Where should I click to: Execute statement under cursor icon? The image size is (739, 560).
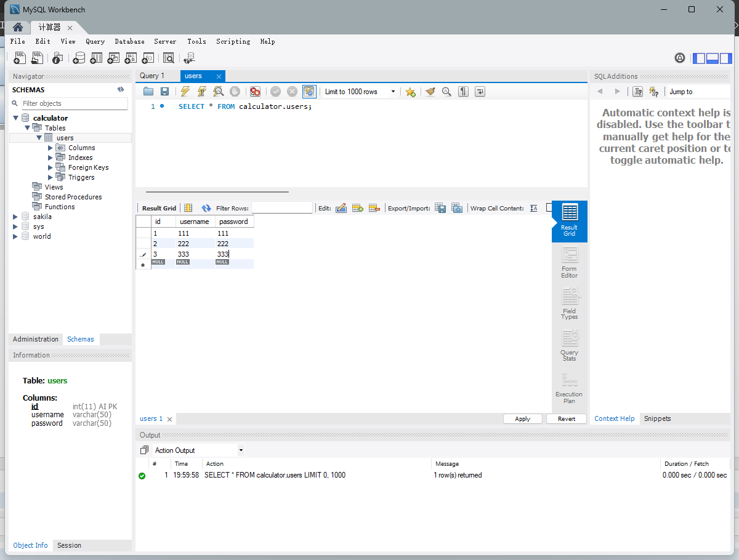(x=201, y=92)
